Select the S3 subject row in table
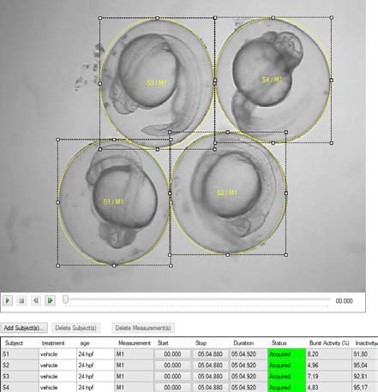The image size is (378, 392). [189, 376]
